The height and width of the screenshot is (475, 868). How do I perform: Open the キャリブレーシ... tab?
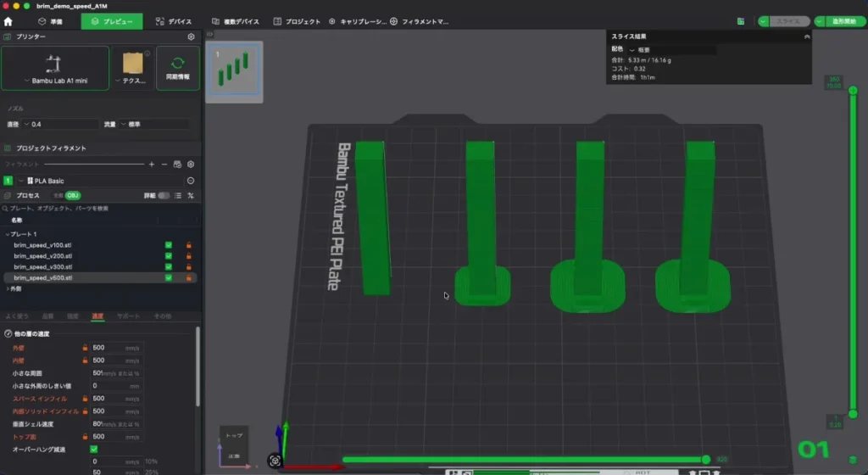(x=358, y=21)
